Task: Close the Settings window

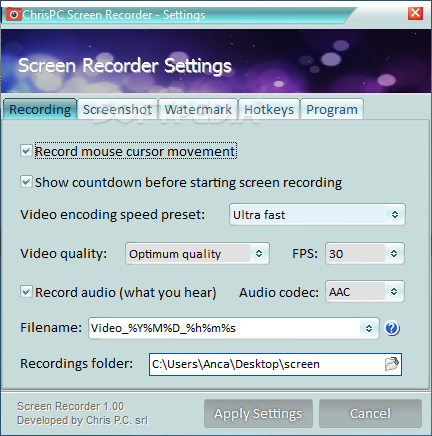Action: [415, 13]
